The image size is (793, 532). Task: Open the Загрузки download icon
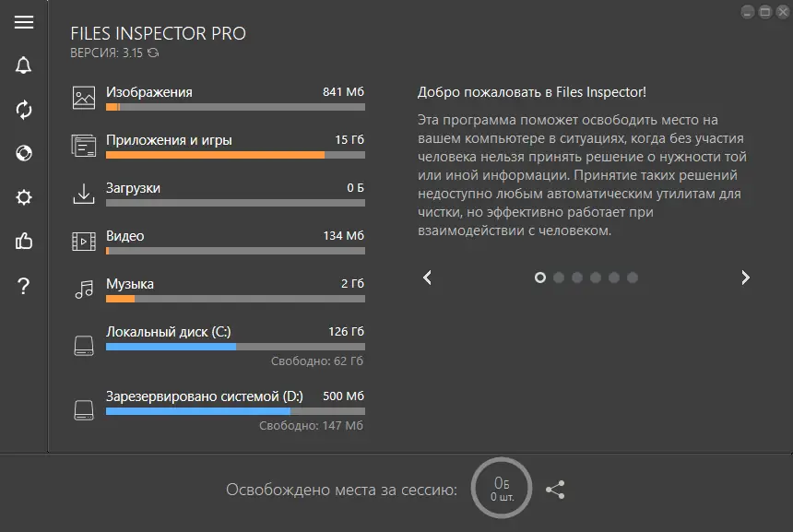click(85, 194)
